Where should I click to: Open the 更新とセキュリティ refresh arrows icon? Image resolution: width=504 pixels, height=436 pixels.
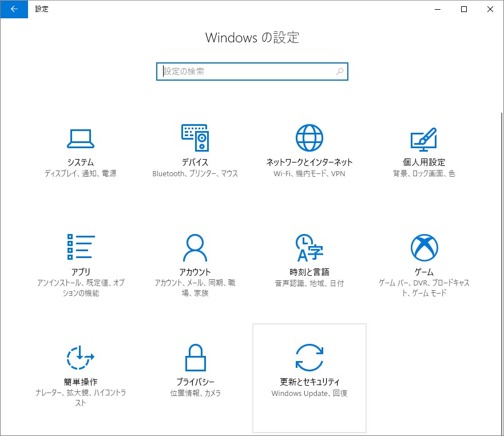point(309,358)
